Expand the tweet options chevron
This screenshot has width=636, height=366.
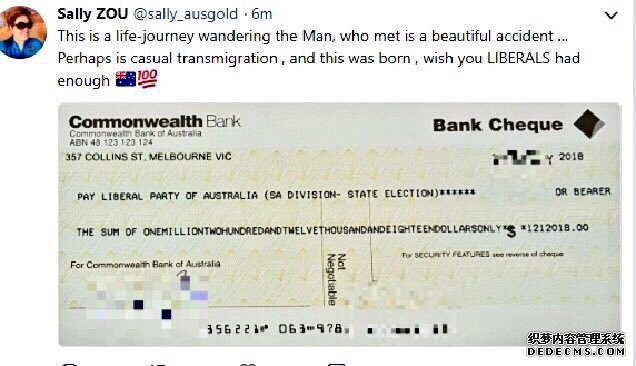(x=611, y=15)
